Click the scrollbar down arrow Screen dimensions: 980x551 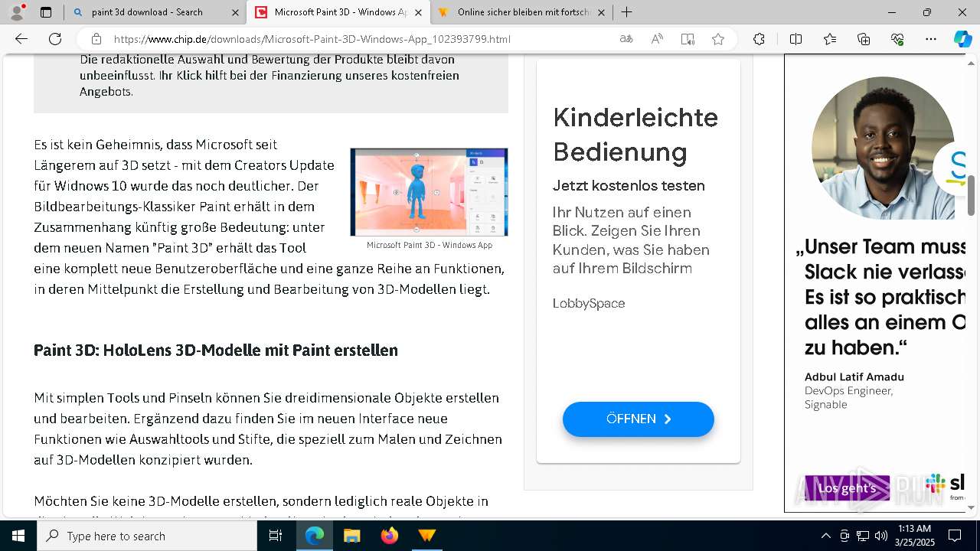(x=972, y=507)
